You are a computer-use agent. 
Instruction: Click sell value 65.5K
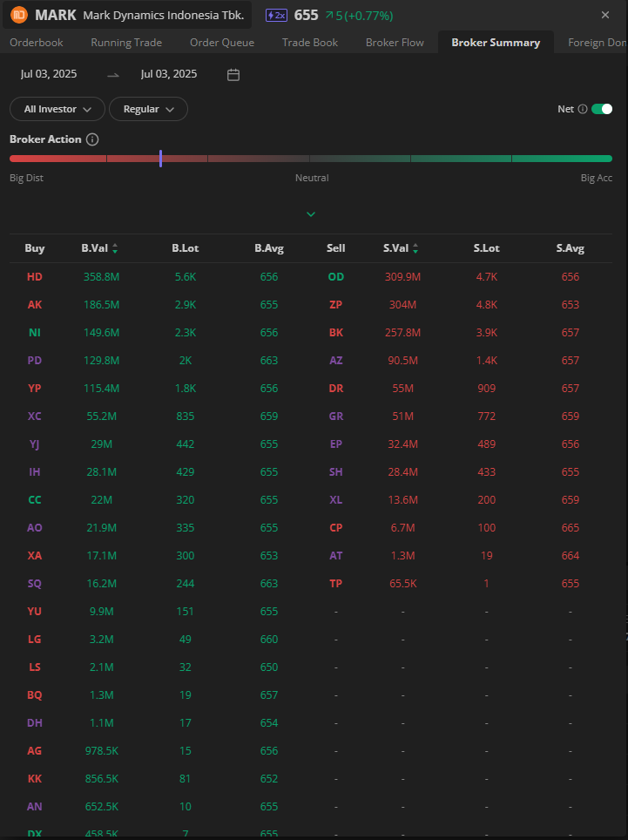pos(402,584)
